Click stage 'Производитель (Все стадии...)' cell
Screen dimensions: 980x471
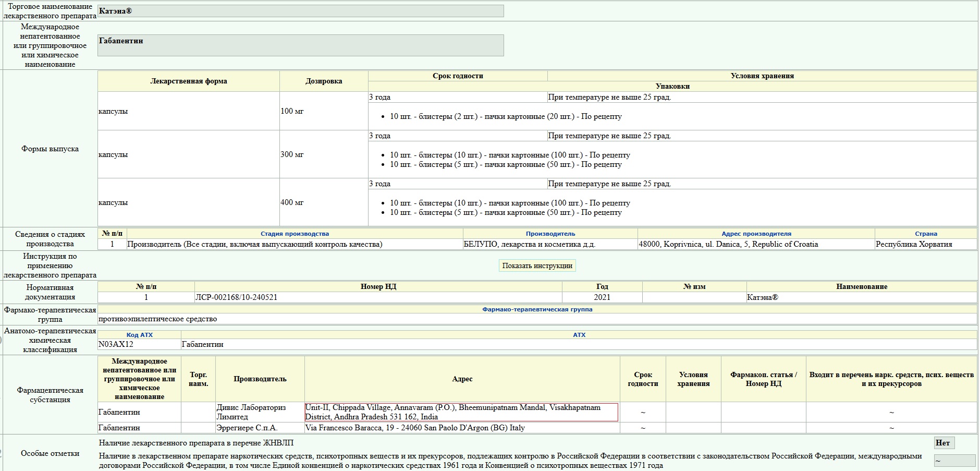pos(295,244)
